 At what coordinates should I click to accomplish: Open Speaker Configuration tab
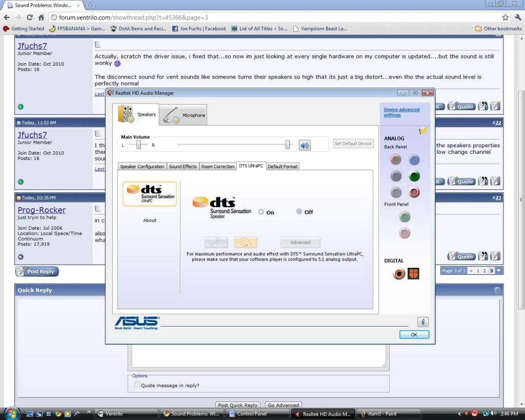tap(142, 167)
